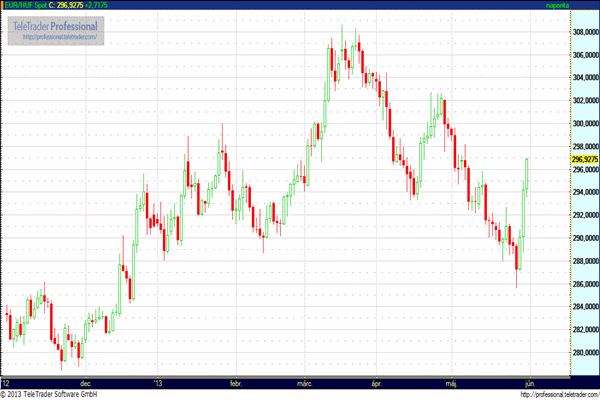Click the yellow current price tag on the axis
Screen dimensions: 600x400
tap(584, 159)
